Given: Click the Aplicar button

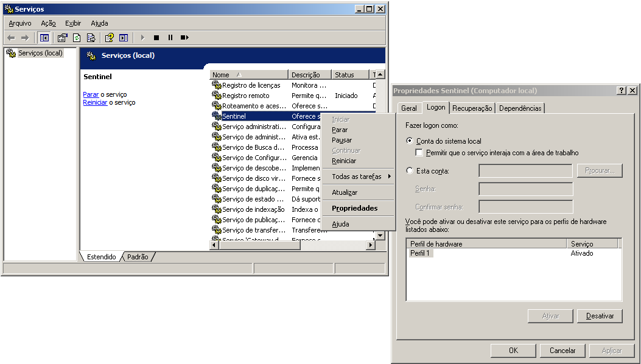Looking at the screenshot, I should point(612,351).
